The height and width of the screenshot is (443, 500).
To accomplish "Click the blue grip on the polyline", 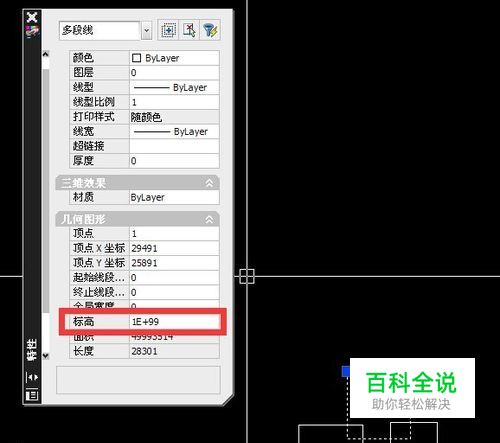I will coord(346,371).
